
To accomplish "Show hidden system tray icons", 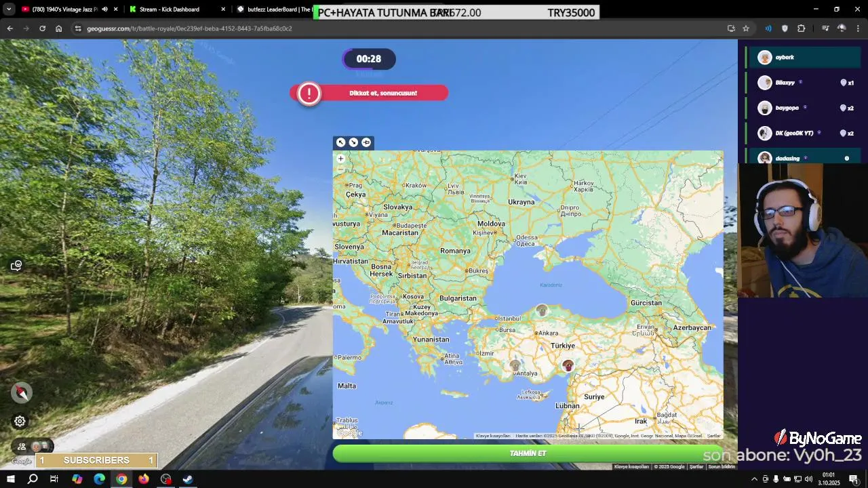I will click(x=754, y=479).
